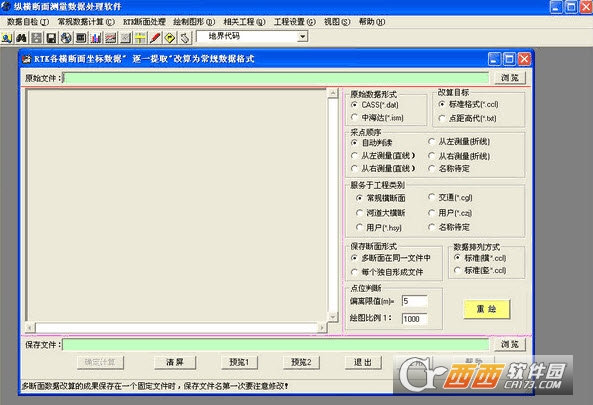Click the text area vertical scrollbar down arrow
The height and width of the screenshot is (405, 593).
333,317
